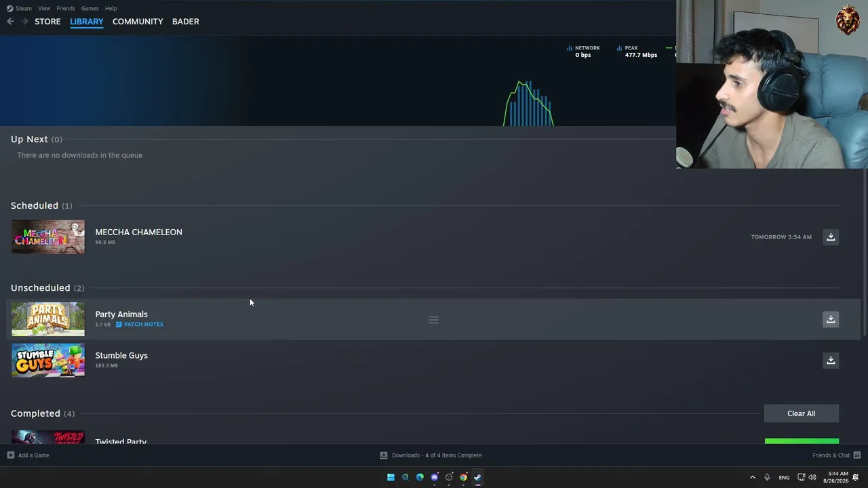Screen dimensions: 868x488
Task: Click the 1.7 GB size label
Action: pyautogui.click(x=103, y=325)
